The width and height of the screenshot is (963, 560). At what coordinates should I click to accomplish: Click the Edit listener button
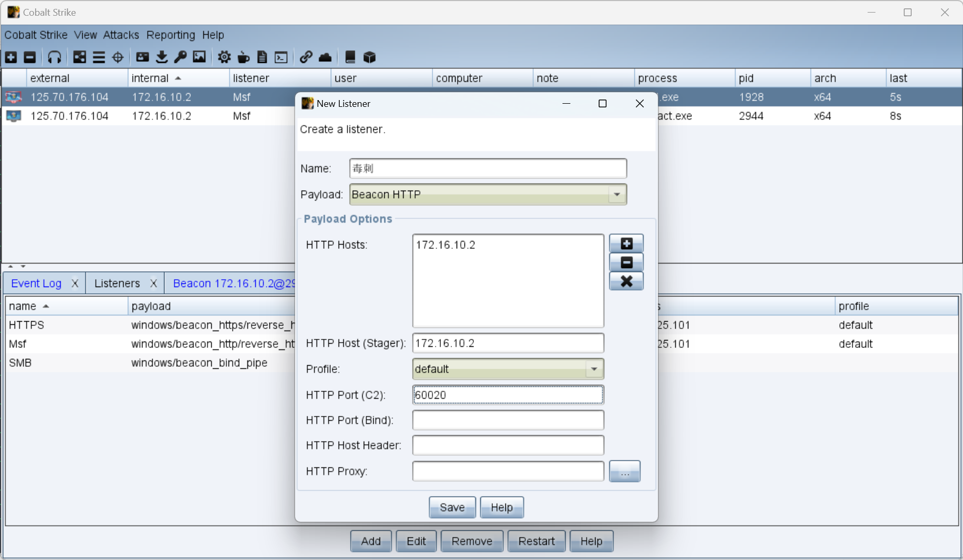[x=416, y=541]
